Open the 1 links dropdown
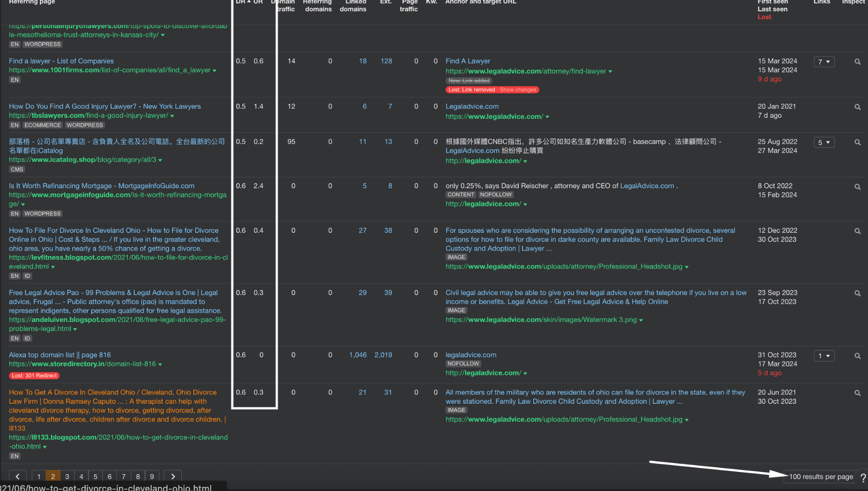Image resolution: width=868 pixels, height=491 pixels. [x=824, y=356]
